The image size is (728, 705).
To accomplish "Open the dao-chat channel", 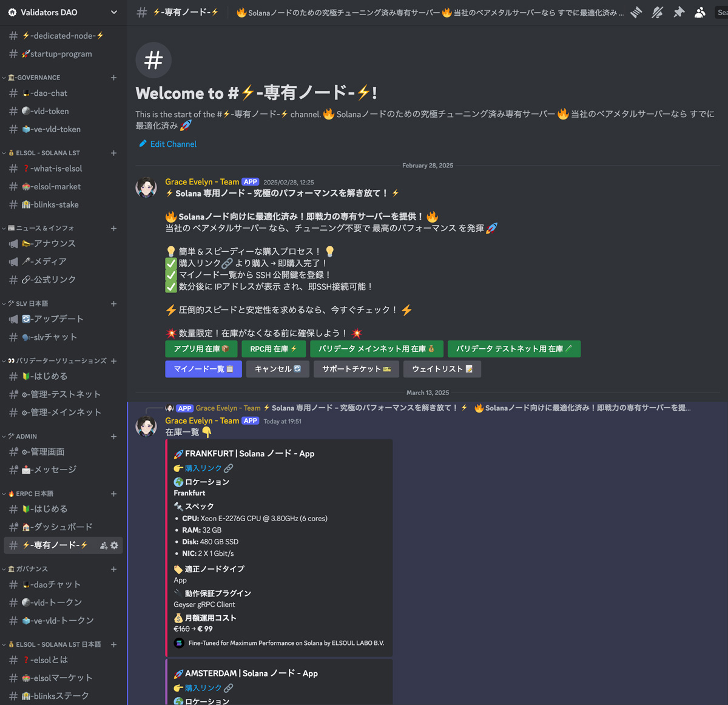I will tap(64, 93).
